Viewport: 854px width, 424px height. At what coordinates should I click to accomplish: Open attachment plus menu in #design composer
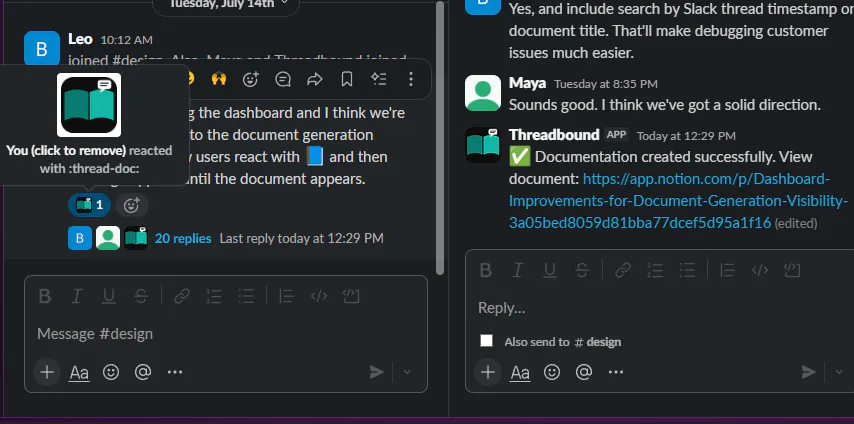click(47, 372)
